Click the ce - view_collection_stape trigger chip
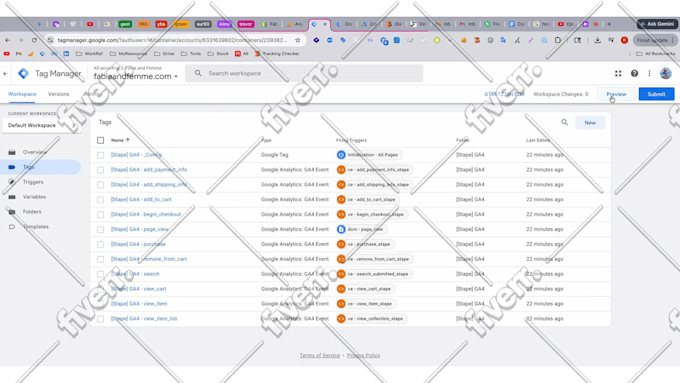This screenshot has height=383, width=680. coord(372,318)
